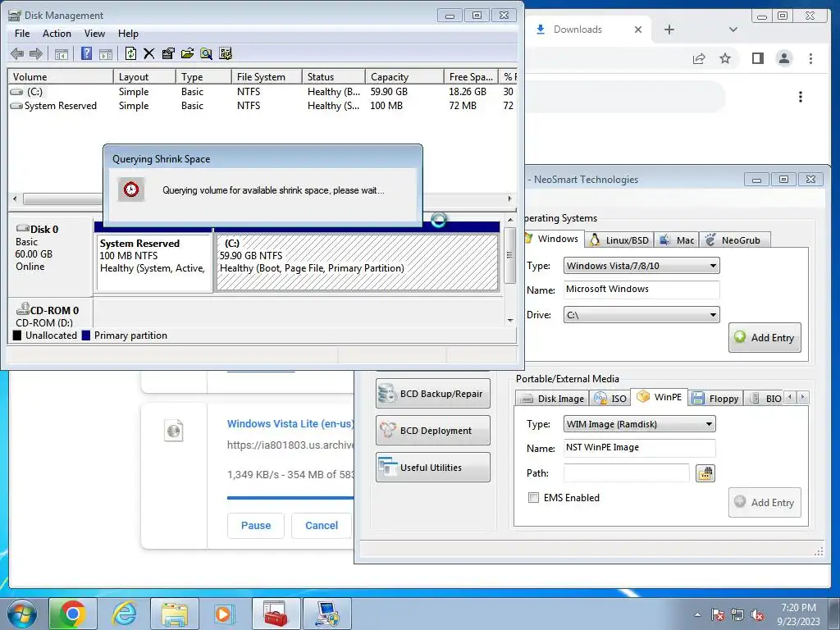
Task: Switch to the NeoGrub tab
Action: point(733,240)
